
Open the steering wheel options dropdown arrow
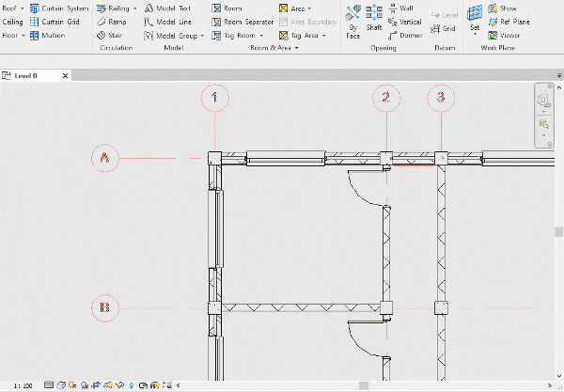click(x=543, y=112)
